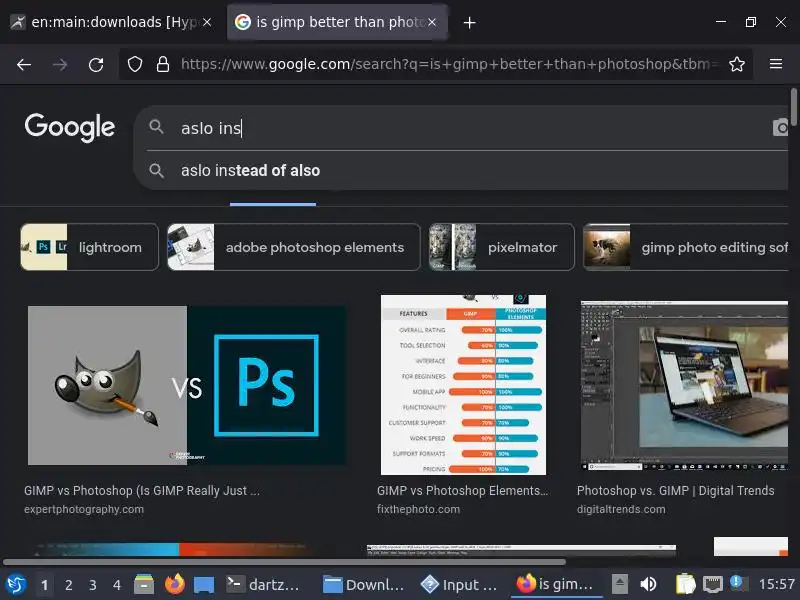
Task: Switch to workspace 1
Action: point(44,585)
